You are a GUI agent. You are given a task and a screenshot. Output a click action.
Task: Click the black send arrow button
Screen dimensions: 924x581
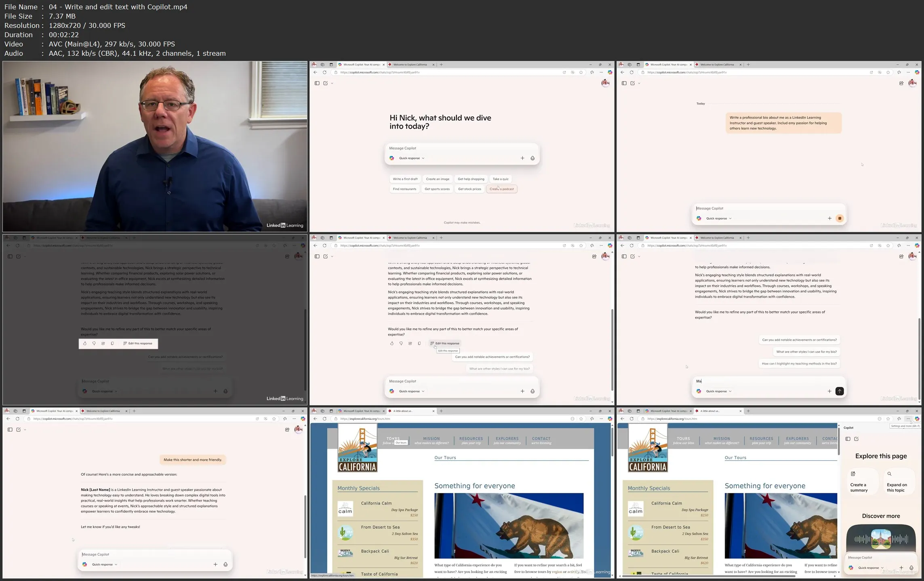tap(840, 391)
